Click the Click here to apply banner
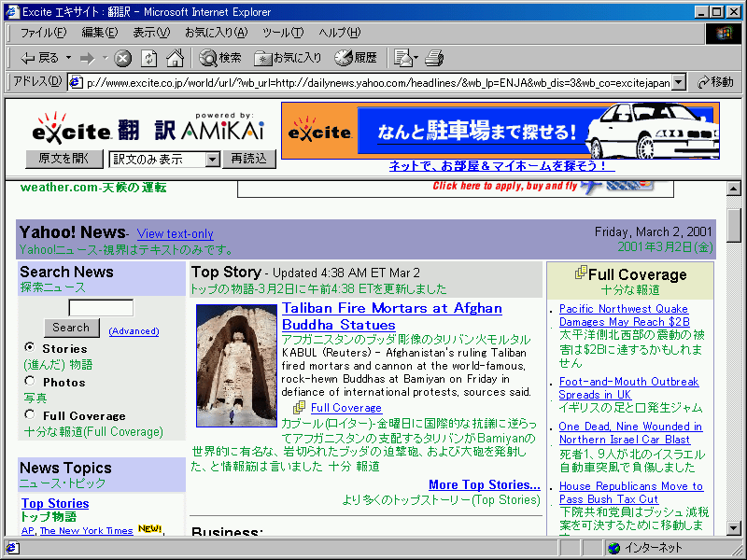This screenshot has height=560, width=747. pos(456,189)
